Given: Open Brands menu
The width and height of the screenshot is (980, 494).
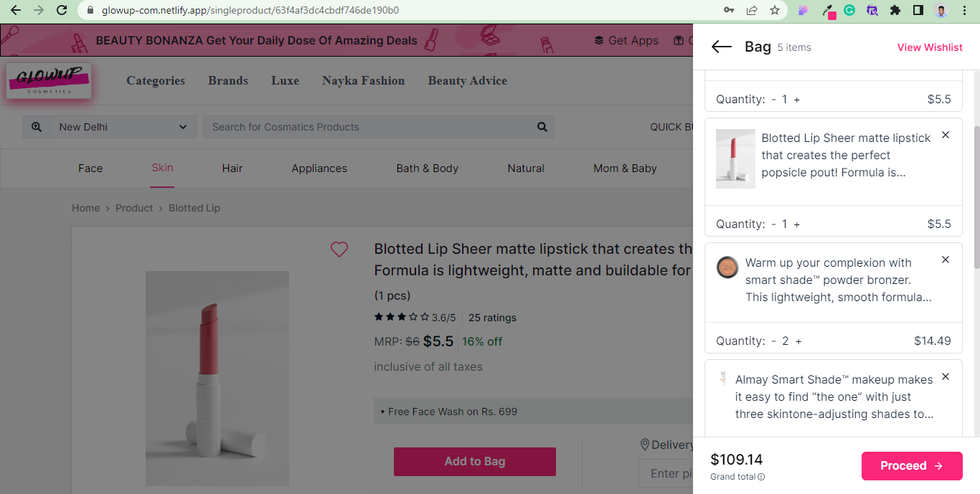Looking at the screenshot, I should pyautogui.click(x=228, y=80).
